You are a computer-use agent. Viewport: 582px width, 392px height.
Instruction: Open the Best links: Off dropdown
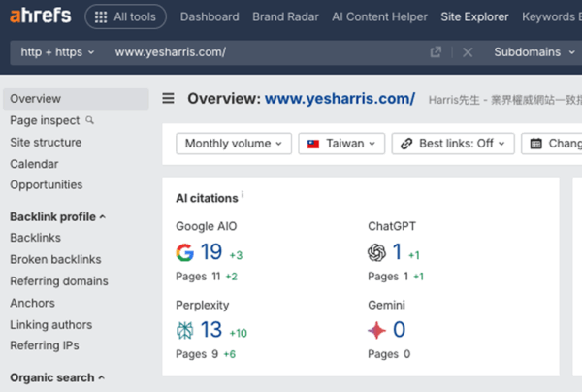(453, 144)
